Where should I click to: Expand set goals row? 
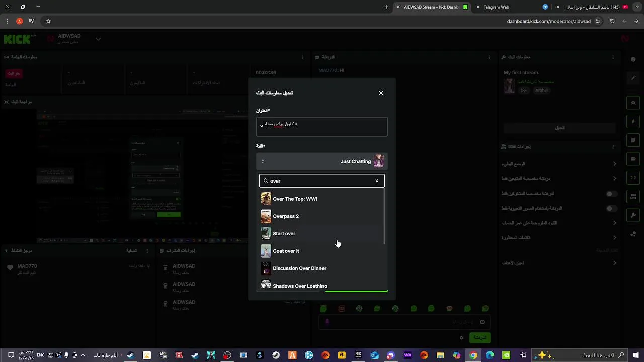(x=558, y=263)
